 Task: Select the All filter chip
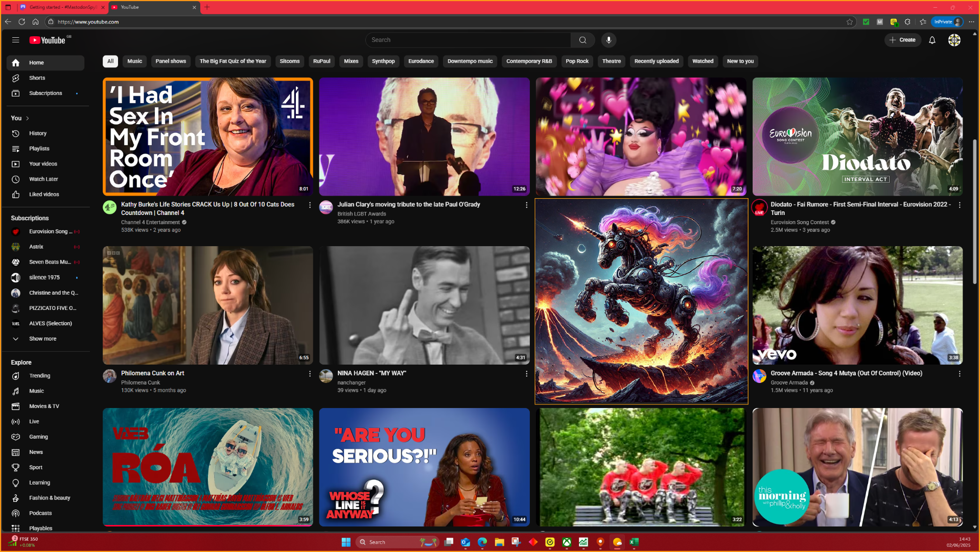coord(110,61)
